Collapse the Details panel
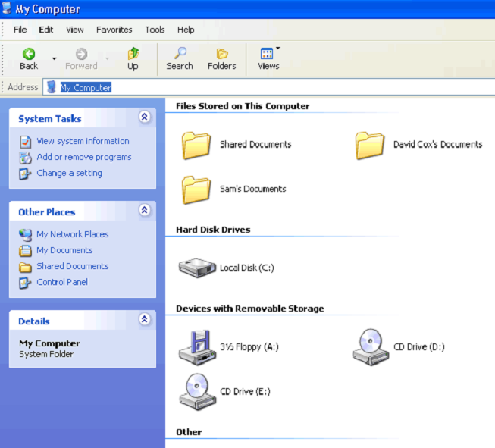Image resolution: width=495 pixels, height=448 pixels. pyautogui.click(x=145, y=319)
